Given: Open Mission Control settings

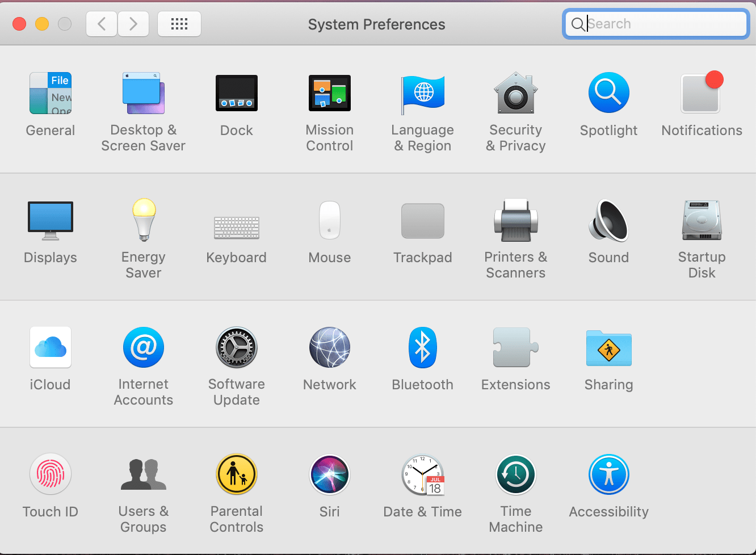Looking at the screenshot, I should tap(330, 93).
